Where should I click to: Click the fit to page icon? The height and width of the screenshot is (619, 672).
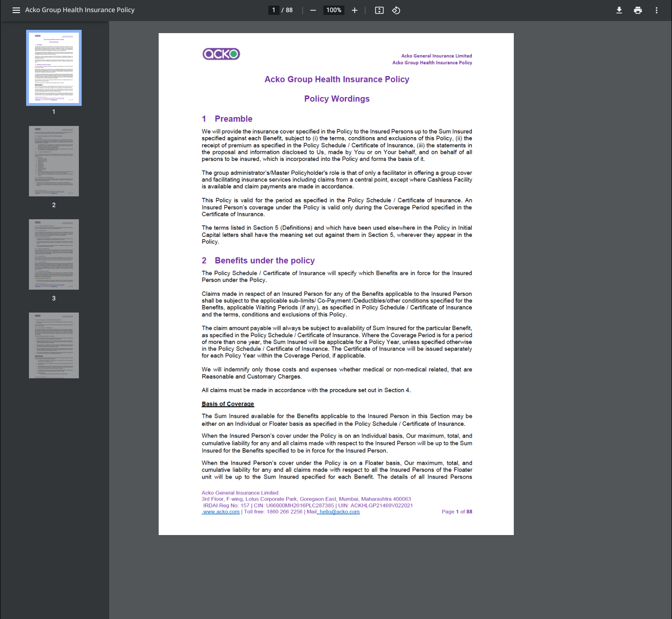379,10
